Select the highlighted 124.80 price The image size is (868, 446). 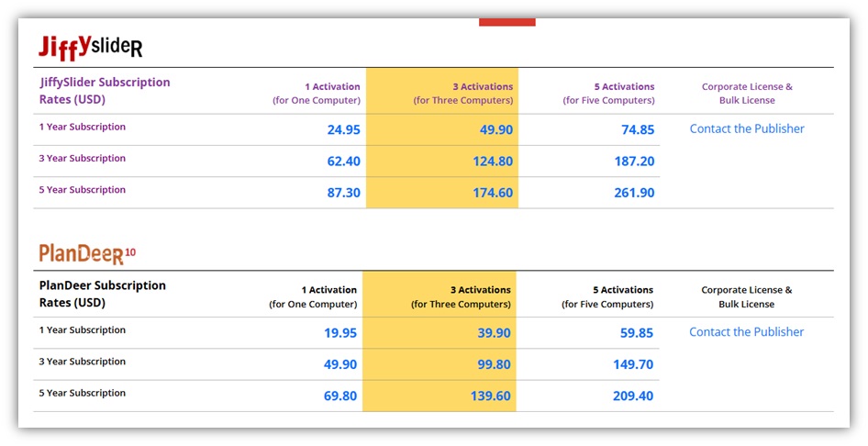[495, 162]
